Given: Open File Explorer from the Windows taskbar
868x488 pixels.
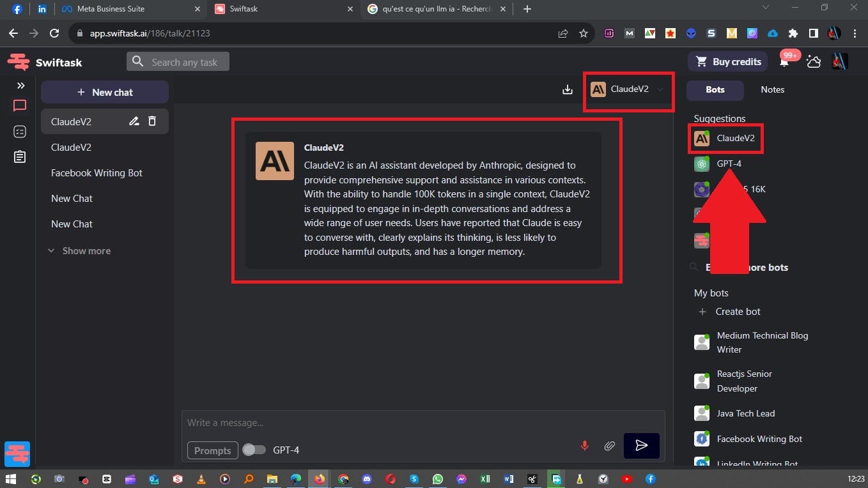Looking at the screenshot, I should click(272, 479).
